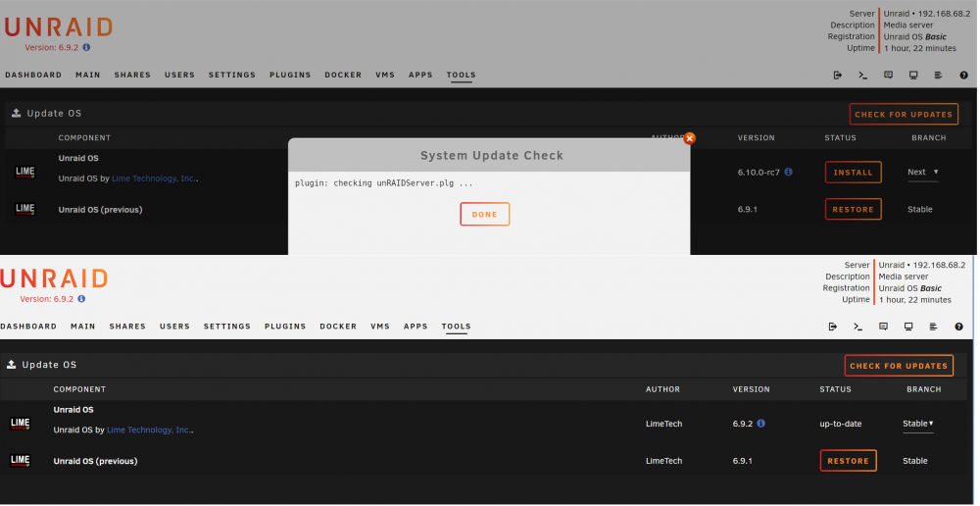This screenshot has width=980, height=506.
Task: Click the Update OS upload icon on the up-to-date page
Action: pyautogui.click(x=11, y=365)
